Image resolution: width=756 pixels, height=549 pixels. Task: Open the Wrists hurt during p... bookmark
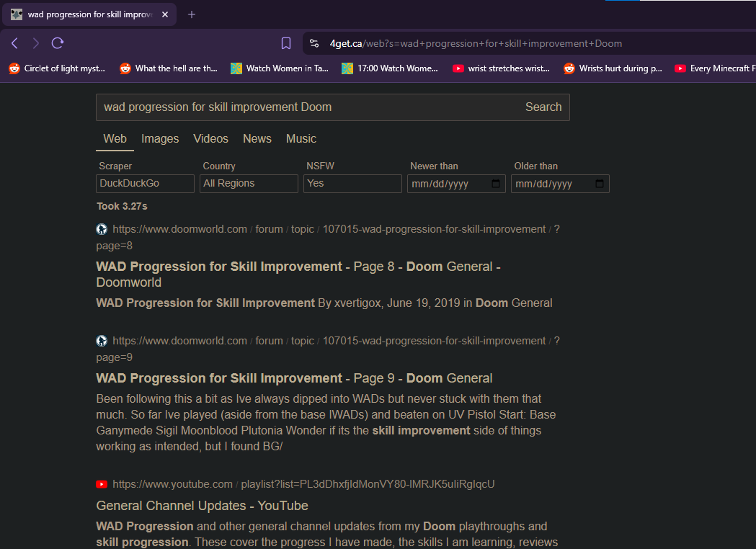[x=613, y=68]
